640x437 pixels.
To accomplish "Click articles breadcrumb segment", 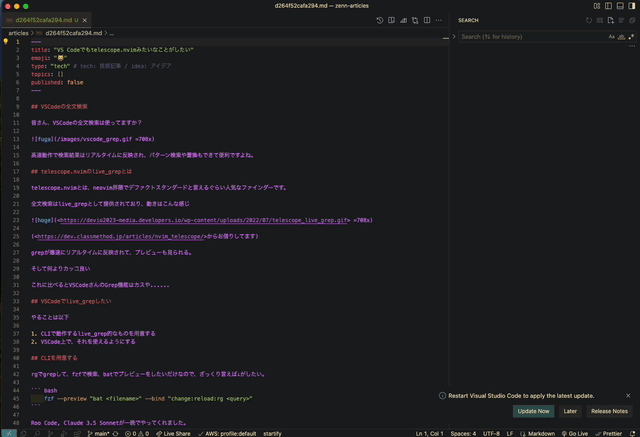I will [18, 33].
